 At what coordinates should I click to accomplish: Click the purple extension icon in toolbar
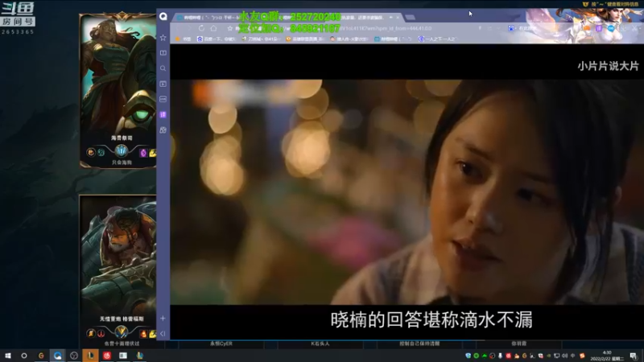[599, 28]
